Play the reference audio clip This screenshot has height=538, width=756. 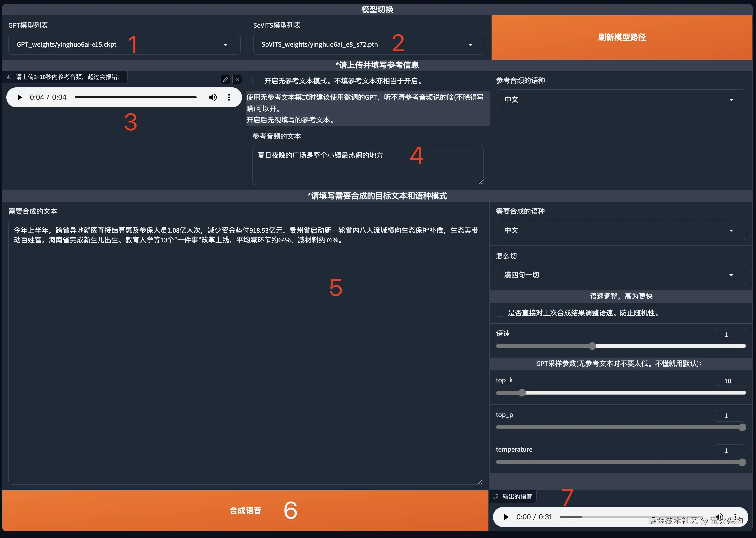(x=20, y=97)
